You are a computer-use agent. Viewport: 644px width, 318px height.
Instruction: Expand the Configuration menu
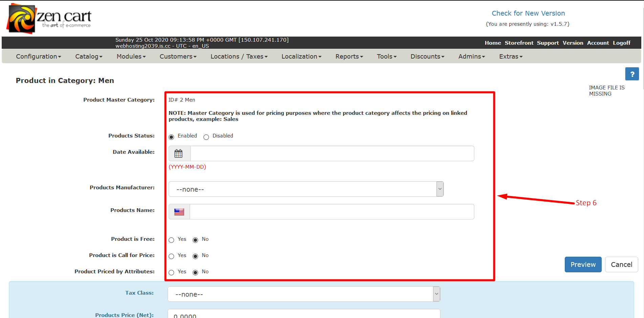[39, 57]
